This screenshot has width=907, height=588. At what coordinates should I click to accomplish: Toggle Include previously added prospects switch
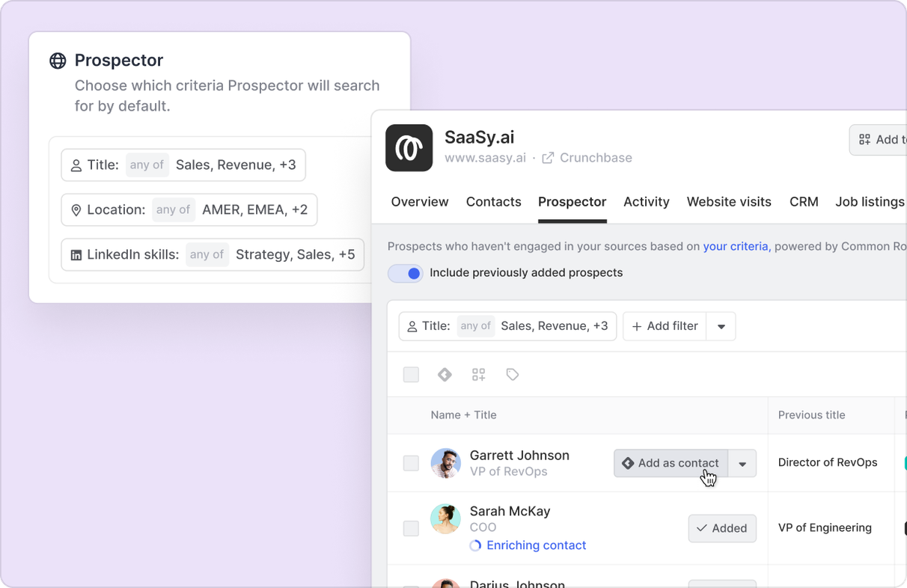tap(406, 273)
